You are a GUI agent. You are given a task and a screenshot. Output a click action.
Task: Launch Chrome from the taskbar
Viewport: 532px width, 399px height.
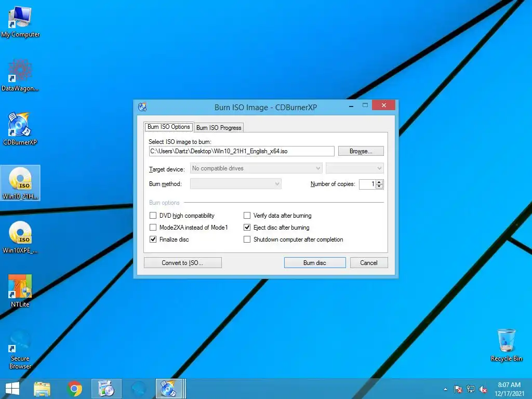(x=75, y=389)
